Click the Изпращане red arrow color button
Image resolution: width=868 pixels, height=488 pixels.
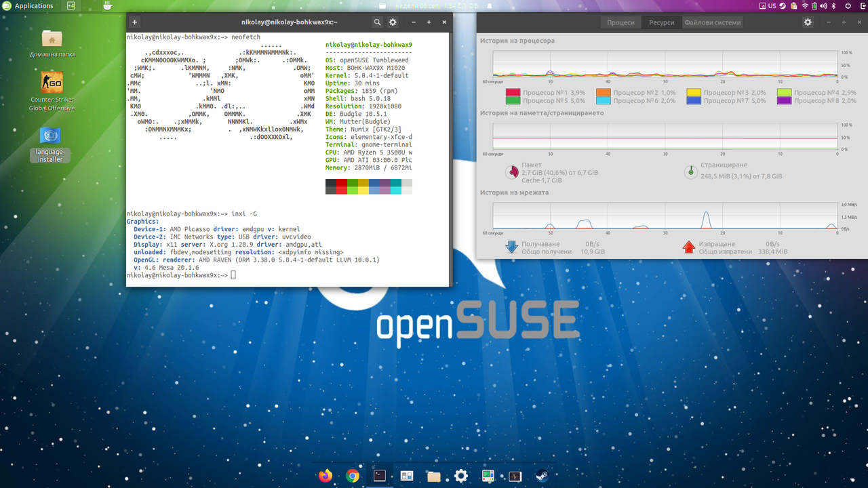tap(689, 247)
